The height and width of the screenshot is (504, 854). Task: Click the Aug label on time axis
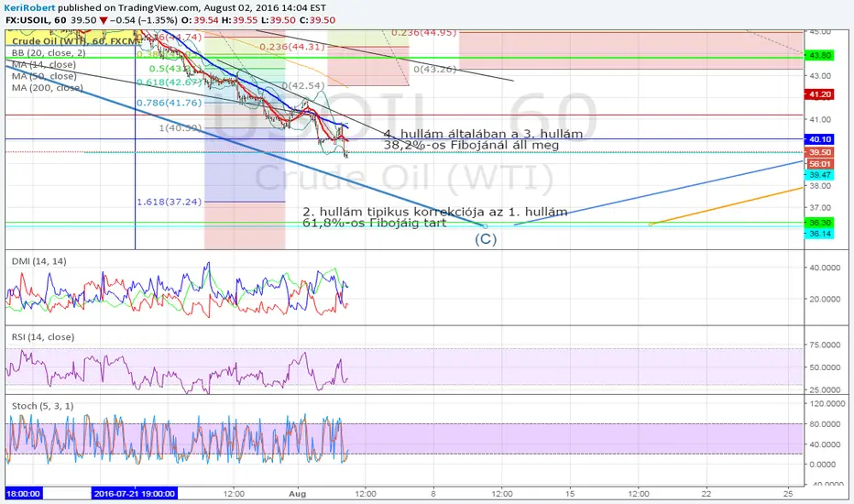[298, 494]
